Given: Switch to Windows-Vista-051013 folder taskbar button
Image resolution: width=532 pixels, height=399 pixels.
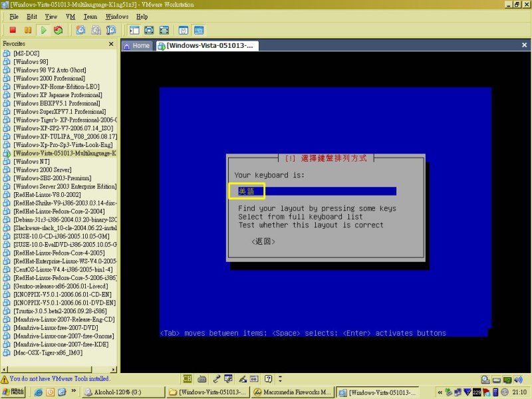Looking at the screenshot, I should coord(207,392).
